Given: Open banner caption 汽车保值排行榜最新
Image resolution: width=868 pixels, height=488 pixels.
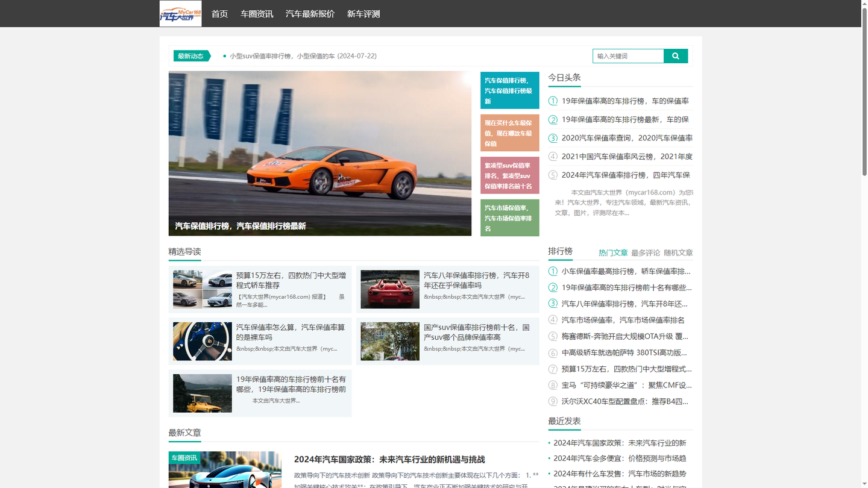Looking at the screenshot, I should [x=241, y=226].
